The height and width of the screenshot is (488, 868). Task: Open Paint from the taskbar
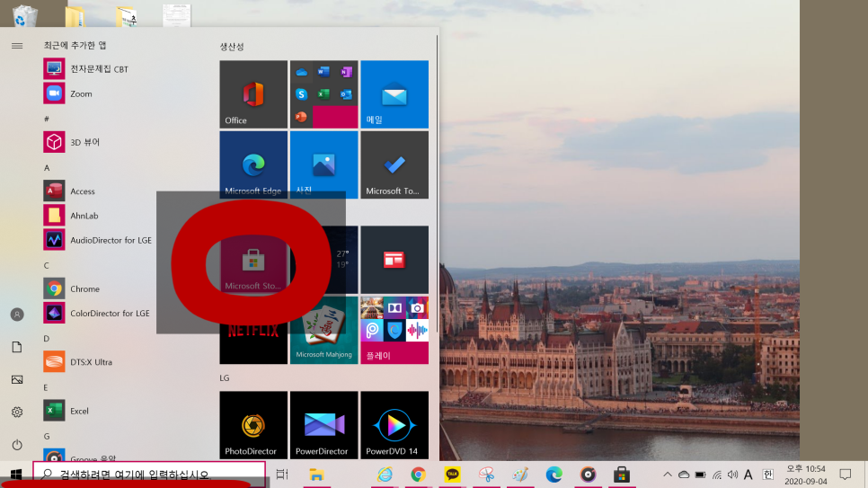519,475
